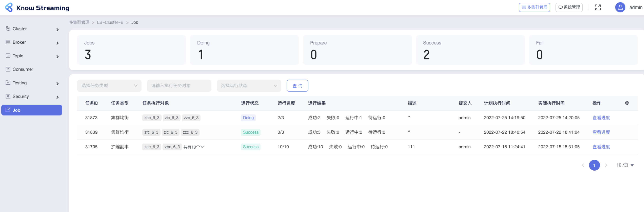The width and height of the screenshot is (644, 212).
Task: Expand the Cluster menu chevron
Action: click(57, 29)
